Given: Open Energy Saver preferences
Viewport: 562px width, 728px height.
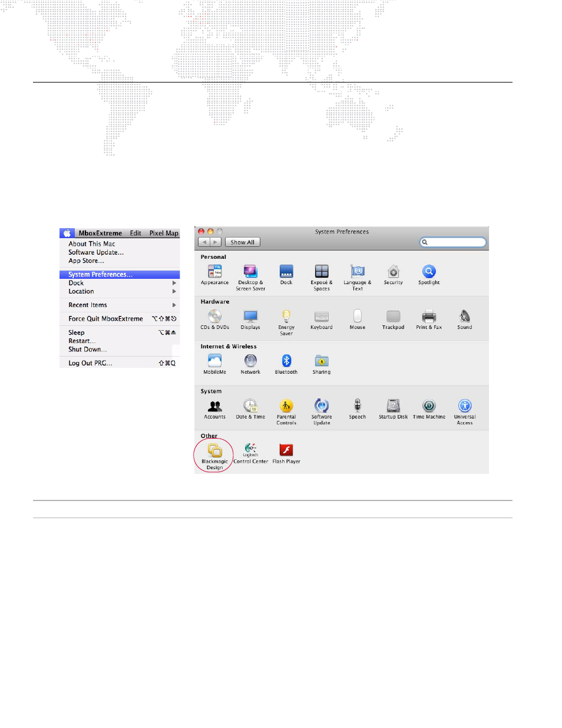Looking at the screenshot, I should (286, 322).
